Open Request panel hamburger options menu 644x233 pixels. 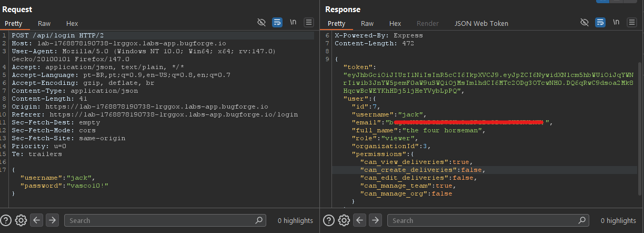(309, 23)
